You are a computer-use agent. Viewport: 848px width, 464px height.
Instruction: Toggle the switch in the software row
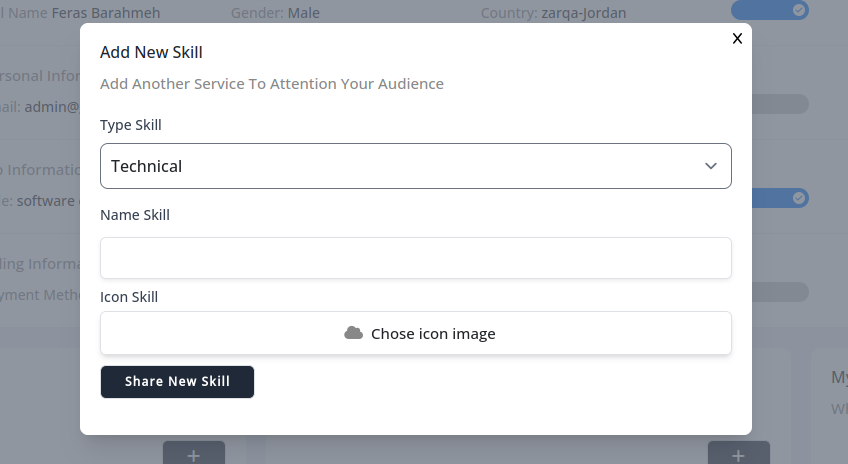click(x=780, y=198)
